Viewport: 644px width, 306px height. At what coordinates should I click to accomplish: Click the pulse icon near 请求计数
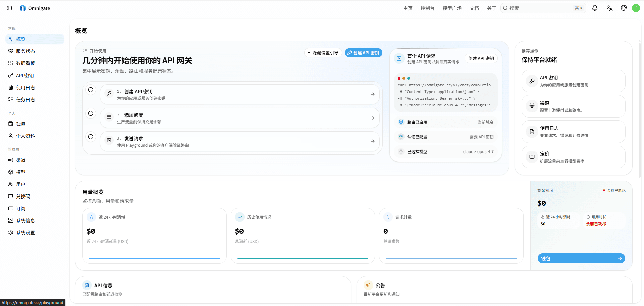388,217
